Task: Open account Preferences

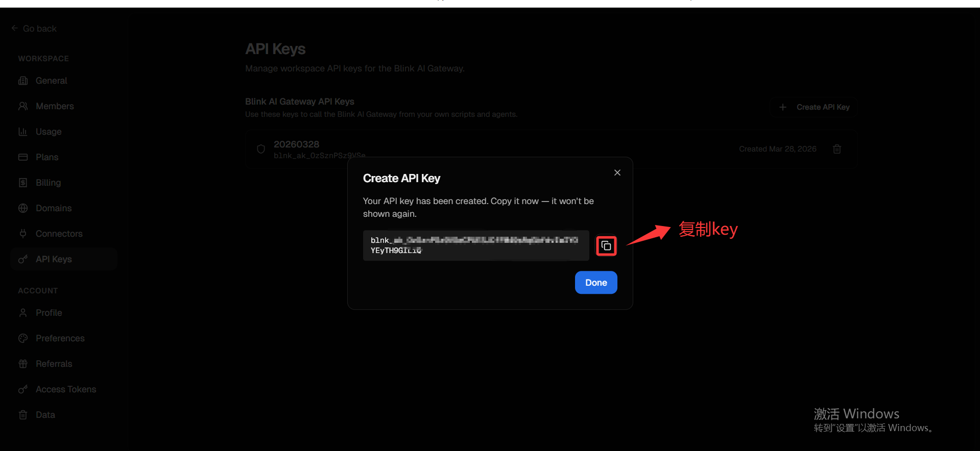Action: pos(64,338)
